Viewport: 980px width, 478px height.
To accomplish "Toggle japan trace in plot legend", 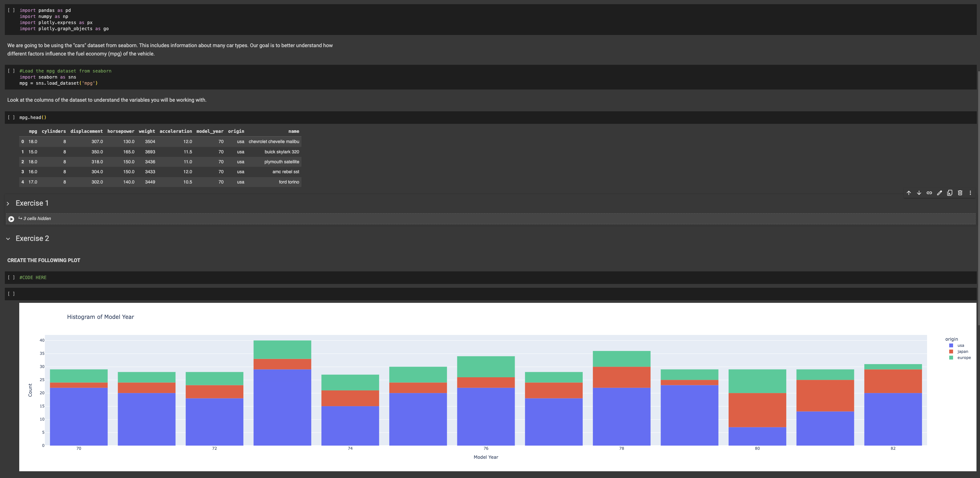I will (962, 352).
